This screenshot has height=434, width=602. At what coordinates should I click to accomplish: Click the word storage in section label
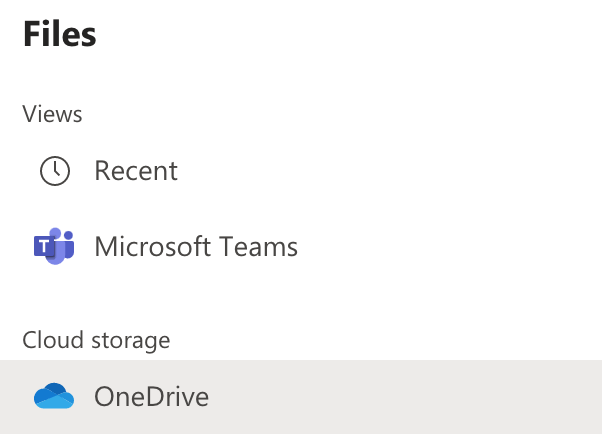tap(131, 341)
